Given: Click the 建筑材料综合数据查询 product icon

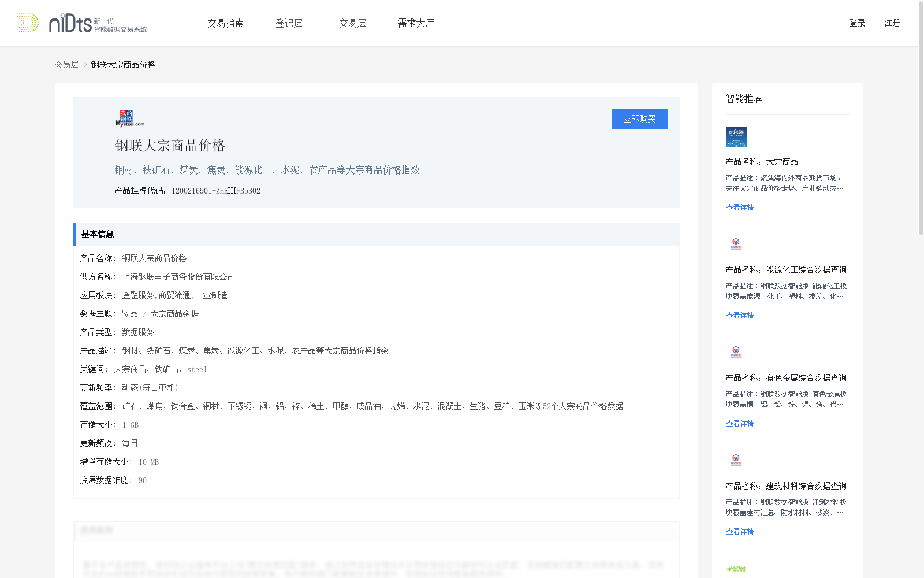Looking at the screenshot, I should tap(736, 460).
